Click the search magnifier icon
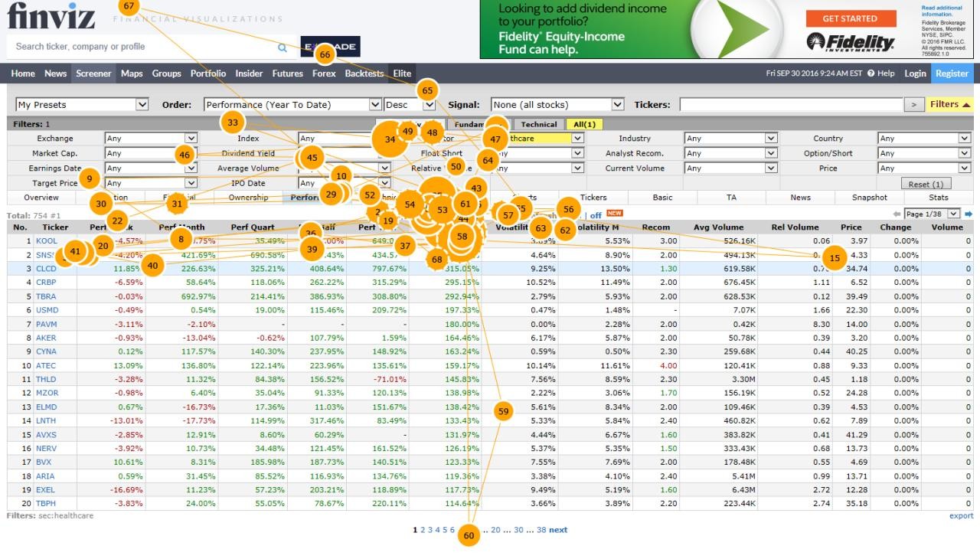The image size is (980, 559). pyautogui.click(x=283, y=46)
